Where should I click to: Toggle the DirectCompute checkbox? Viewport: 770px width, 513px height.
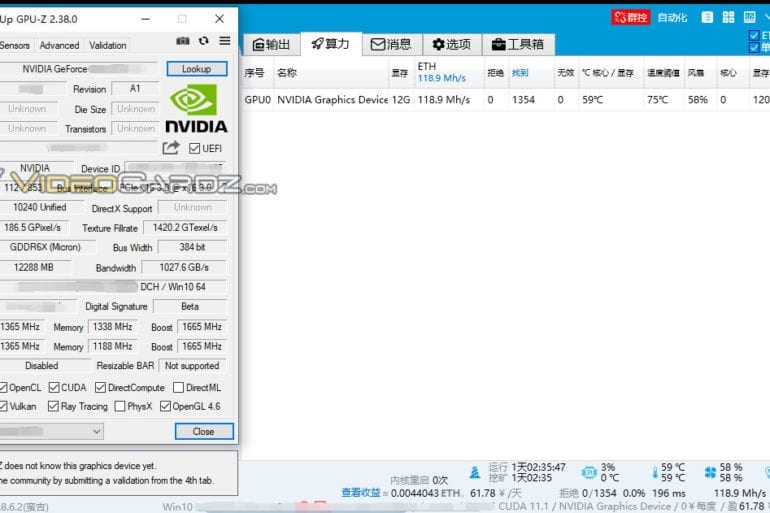[x=100, y=387]
